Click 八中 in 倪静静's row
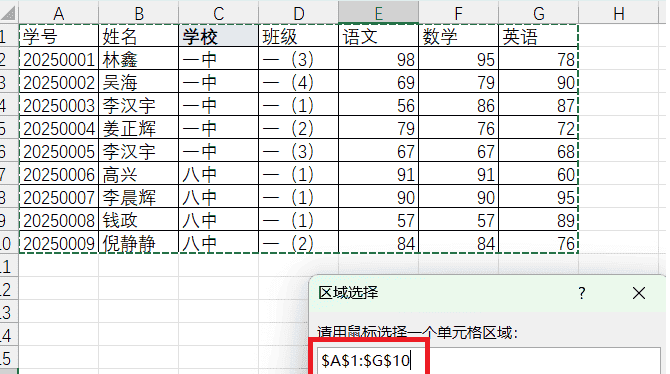670x374 pixels. (218, 243)
